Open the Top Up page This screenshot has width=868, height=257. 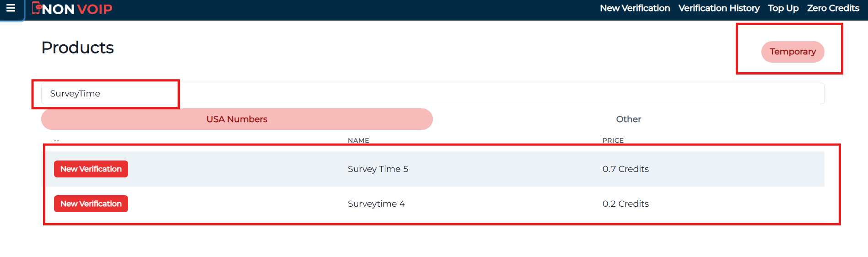pos(783,8)
